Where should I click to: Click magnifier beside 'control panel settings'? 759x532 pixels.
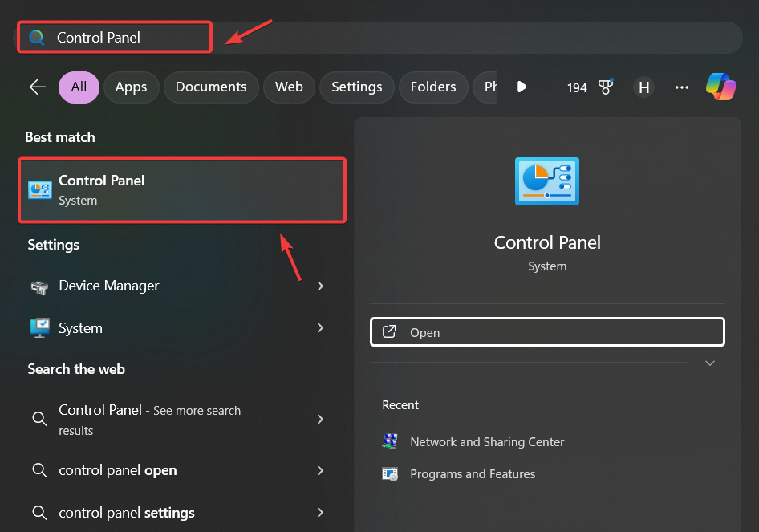pyautogui.click(x=39, y=512)
